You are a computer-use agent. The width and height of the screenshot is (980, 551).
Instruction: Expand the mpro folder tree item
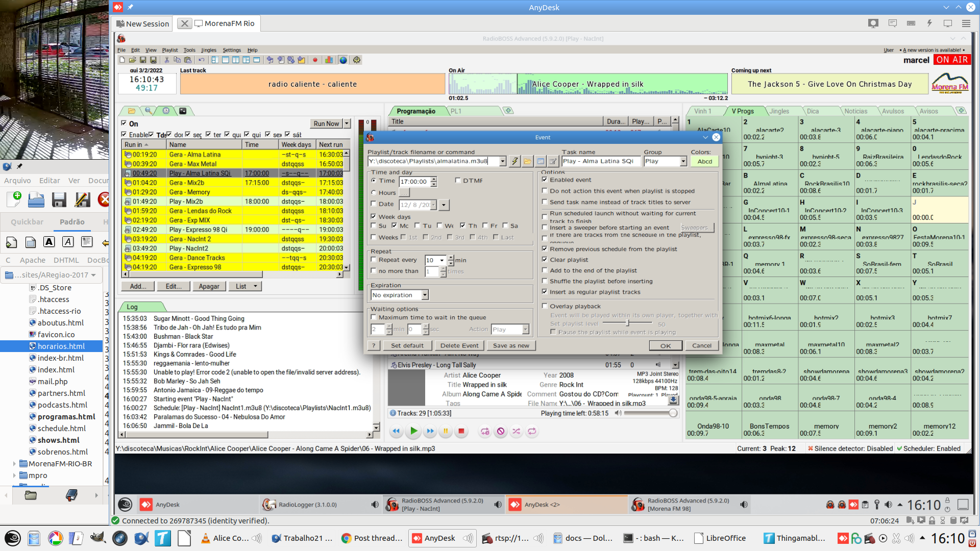point(14,475)
